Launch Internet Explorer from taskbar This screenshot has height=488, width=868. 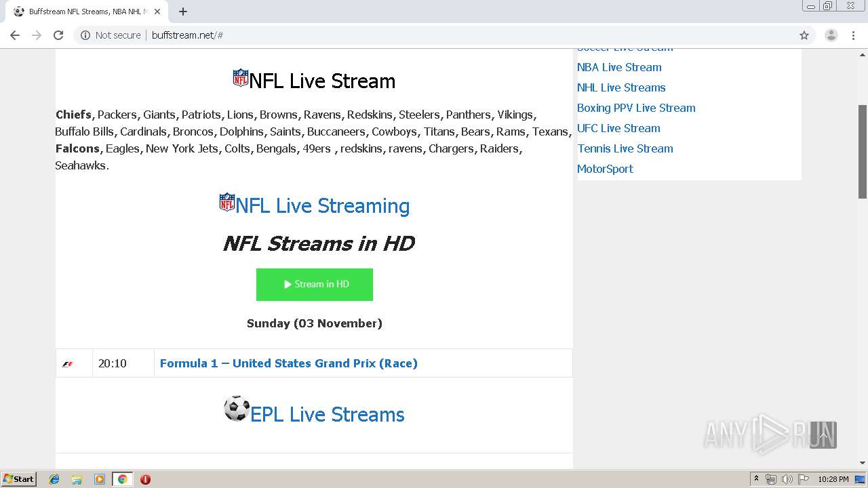tap(54, 479)
